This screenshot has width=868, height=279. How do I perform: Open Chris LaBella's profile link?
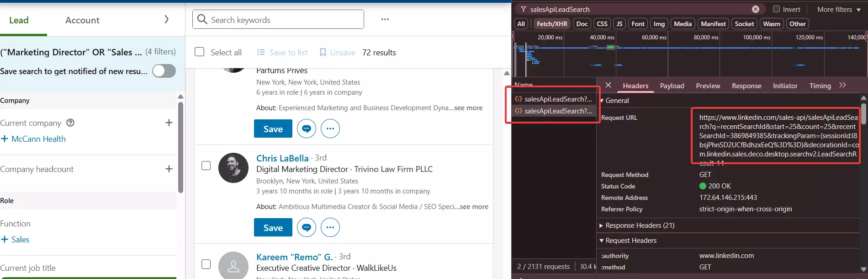(282, 158)
